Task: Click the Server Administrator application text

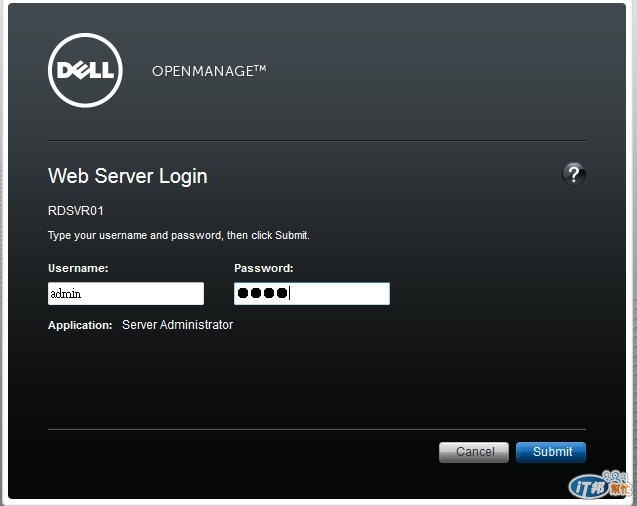Action: pyautogui.click(x=178, y=325)
